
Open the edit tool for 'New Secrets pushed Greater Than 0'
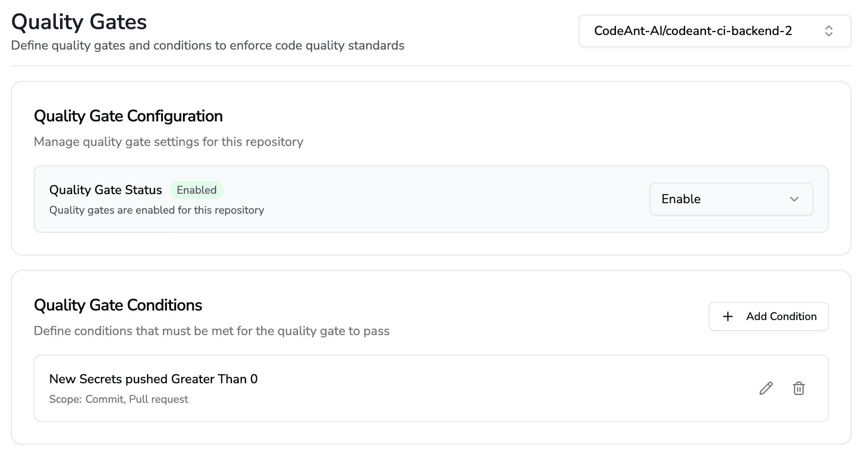pyautogui.click(x=766, y=388)
